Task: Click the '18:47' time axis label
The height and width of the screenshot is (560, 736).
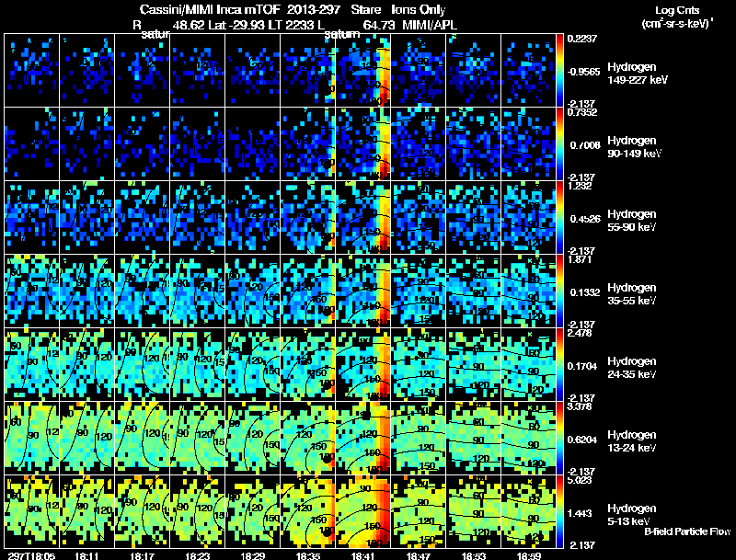Action: click(x=419, y=555)
